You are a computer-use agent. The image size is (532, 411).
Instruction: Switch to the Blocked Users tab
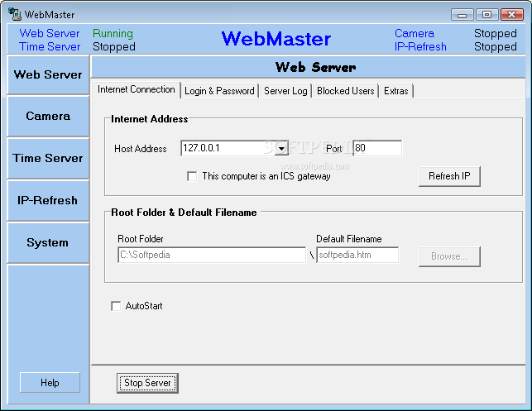pyautogui.click(x=345, y=91)
